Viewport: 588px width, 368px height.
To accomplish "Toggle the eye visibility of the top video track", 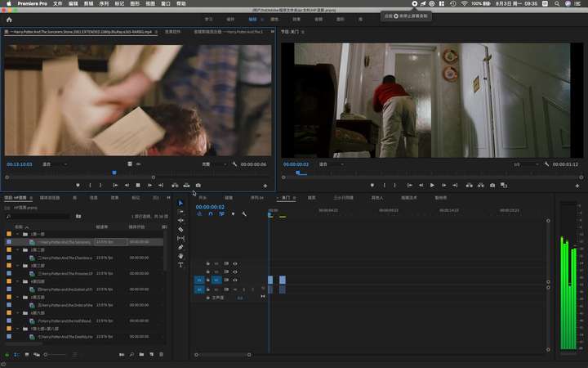I will click(235, 263).
